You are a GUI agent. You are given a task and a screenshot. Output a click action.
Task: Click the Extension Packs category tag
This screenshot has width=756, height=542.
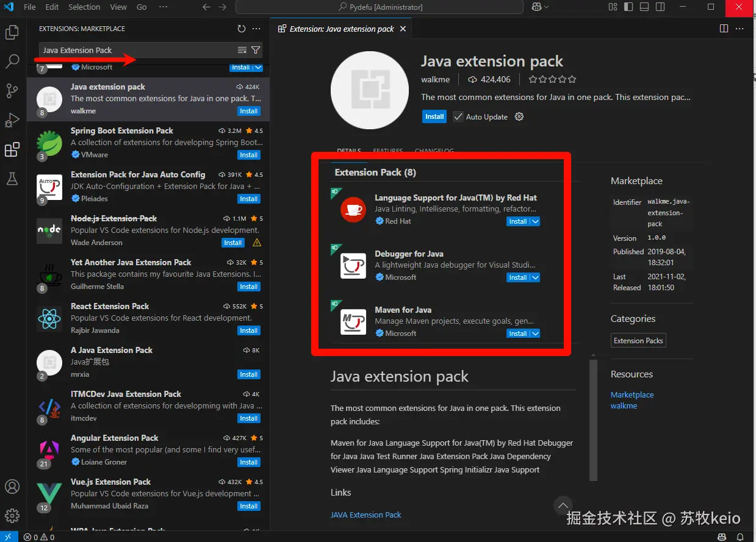(638, 341)
